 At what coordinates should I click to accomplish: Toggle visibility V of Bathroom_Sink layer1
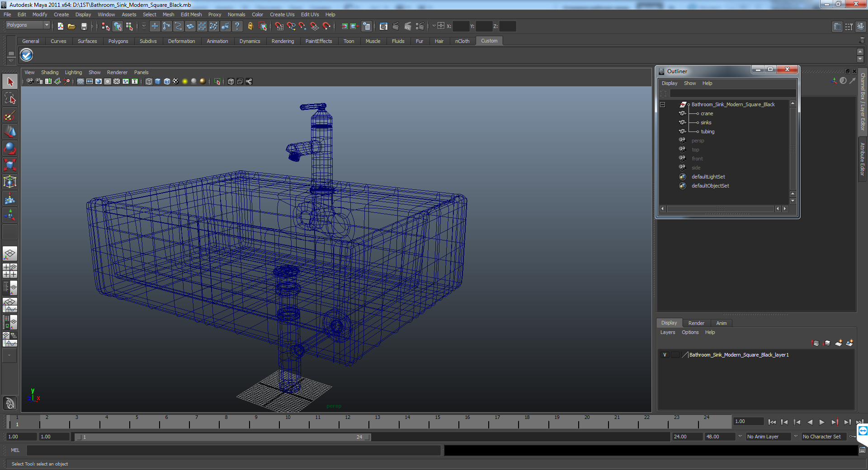click(x=665, y=355)
